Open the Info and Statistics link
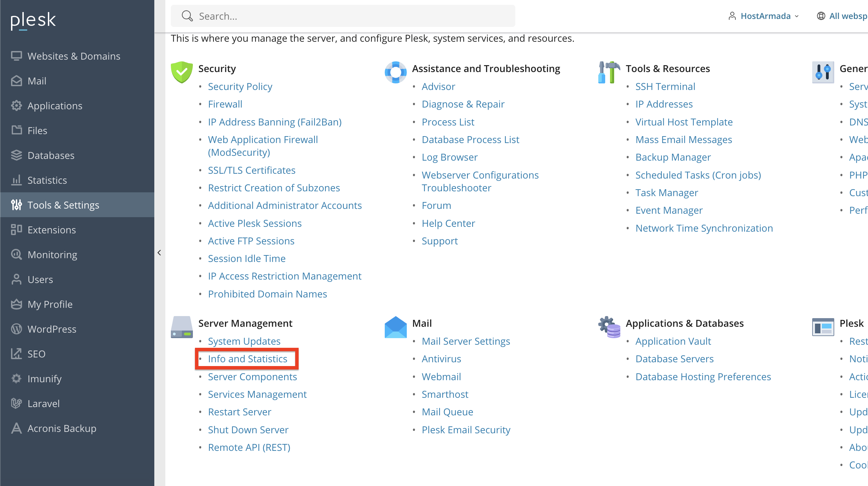Viewport: 868px width, 486px height. click(248, 359)
